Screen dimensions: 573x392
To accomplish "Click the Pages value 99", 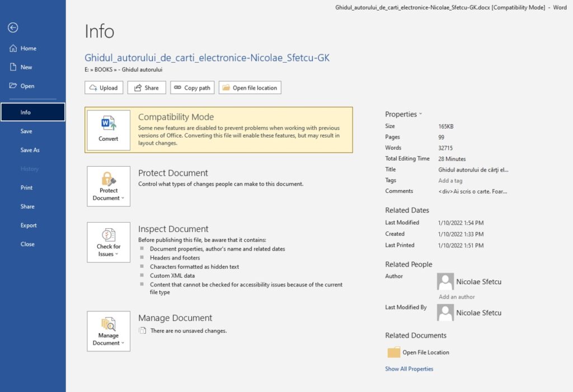I will (442, 138).
